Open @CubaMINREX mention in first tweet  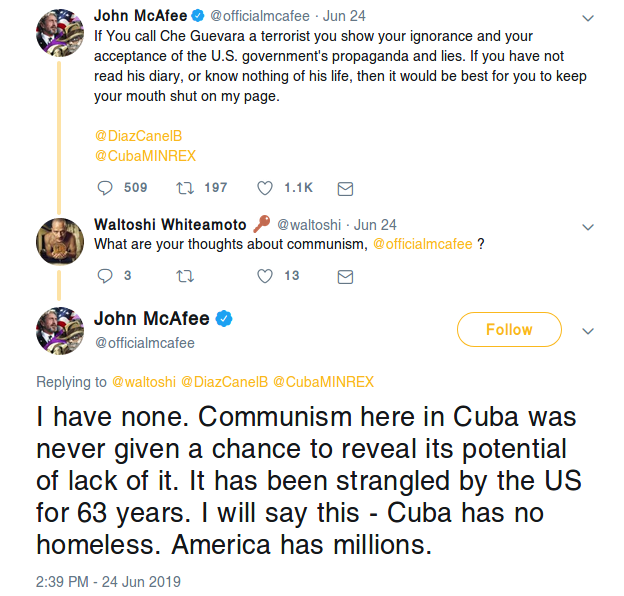click(144, 155)
